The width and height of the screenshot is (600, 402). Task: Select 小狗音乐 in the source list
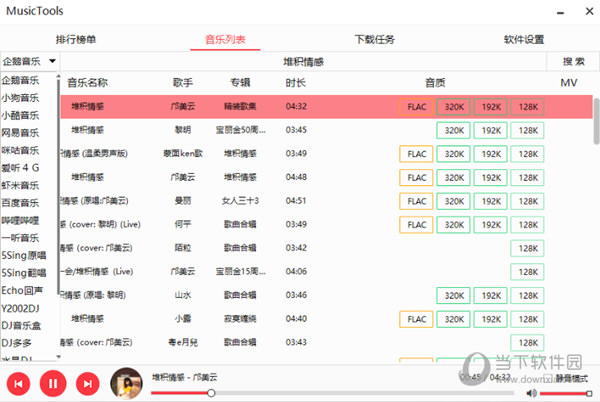(20, 98)
